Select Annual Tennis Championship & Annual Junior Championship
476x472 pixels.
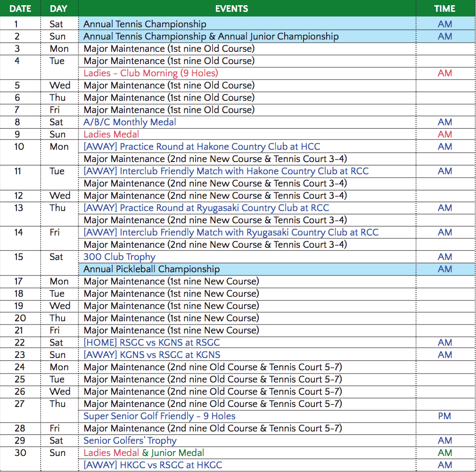(211, 36)
